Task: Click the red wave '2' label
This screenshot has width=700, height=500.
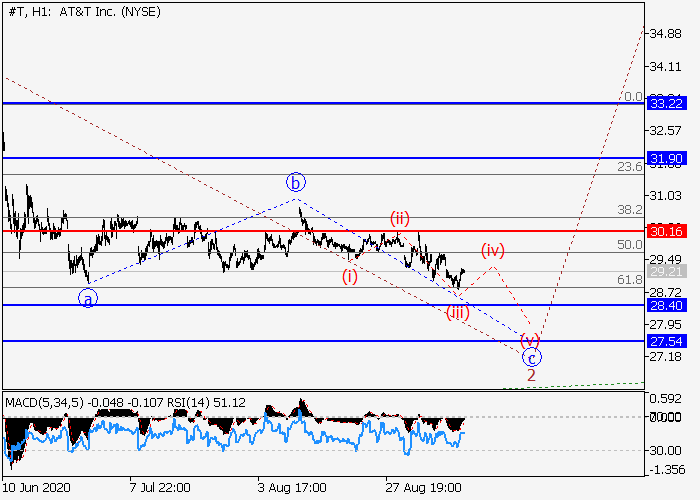Action: coord(532,375)
